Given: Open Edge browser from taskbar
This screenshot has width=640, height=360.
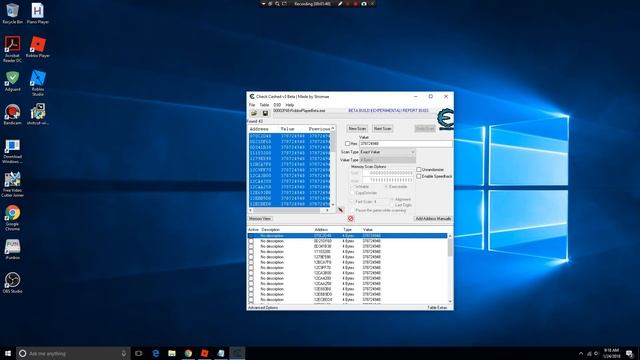Looking at the screenshot, I should 156,353.
